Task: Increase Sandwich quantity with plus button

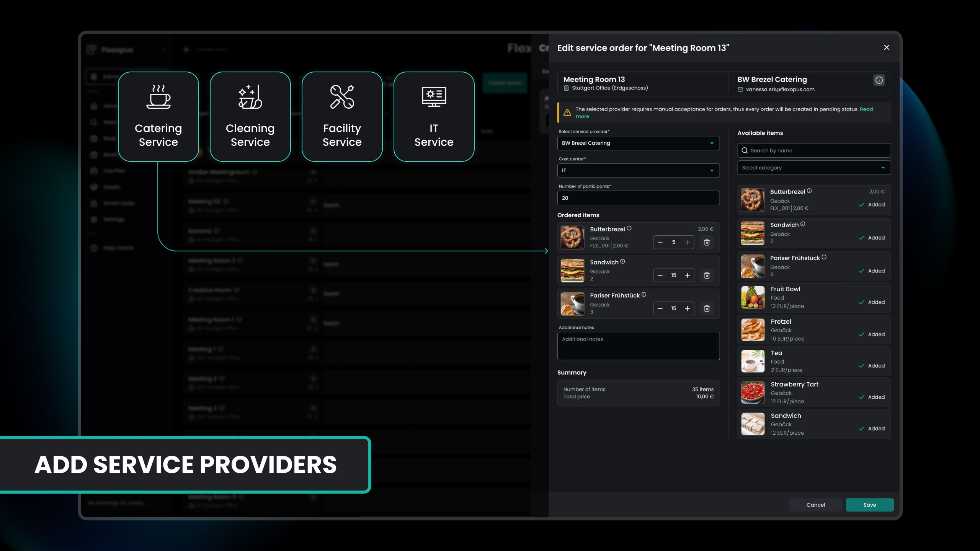Action: [688, 275]
